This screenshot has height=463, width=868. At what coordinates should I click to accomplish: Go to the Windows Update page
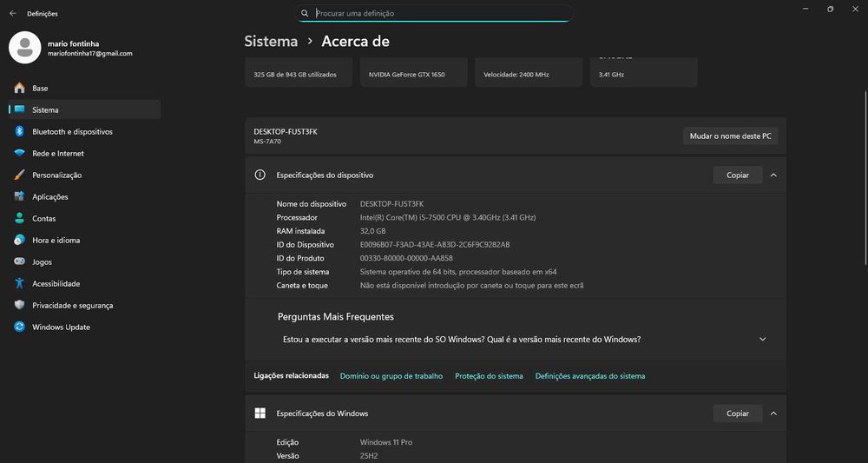[85, 327]
